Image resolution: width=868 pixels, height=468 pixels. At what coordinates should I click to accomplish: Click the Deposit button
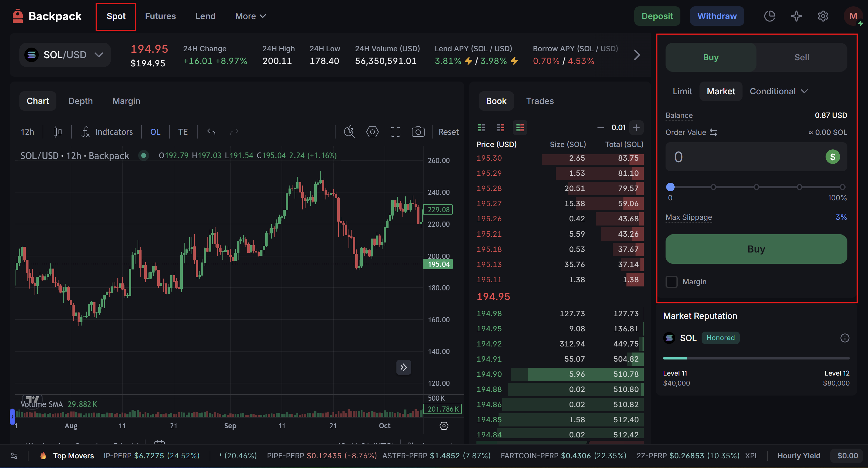(657, 16)
